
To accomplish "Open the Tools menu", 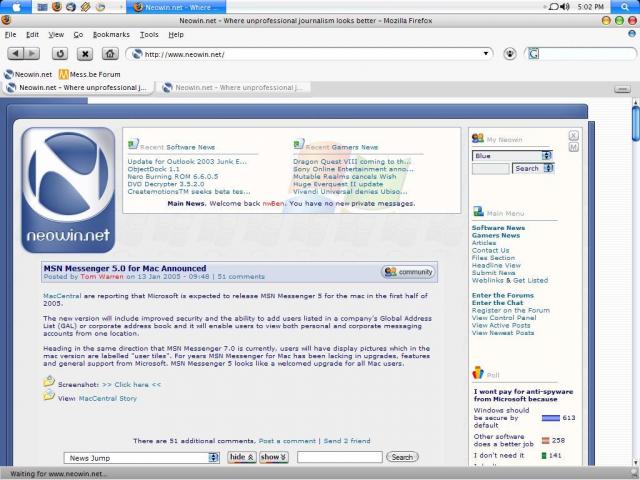I will click(149, 35).
